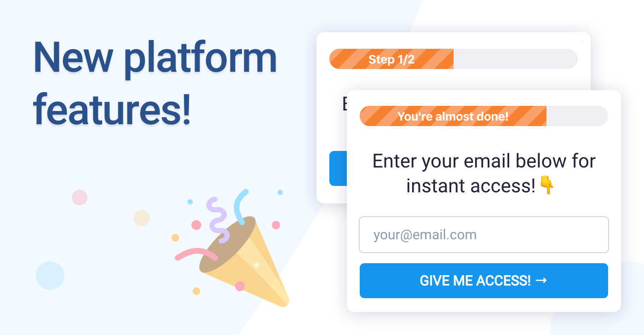Click the "Step 1/2" label text
Viewport: 644px width, 335px height.
pos(391,59)
